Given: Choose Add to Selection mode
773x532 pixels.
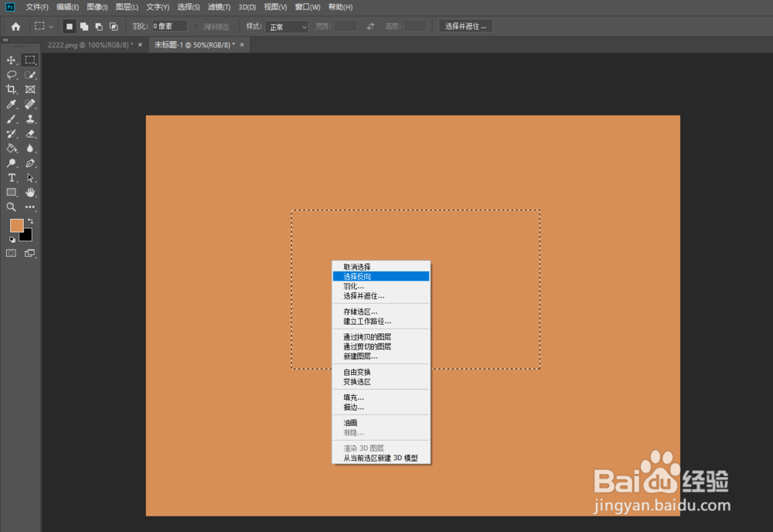Looking at the screenshot, I should click(84, 26).
